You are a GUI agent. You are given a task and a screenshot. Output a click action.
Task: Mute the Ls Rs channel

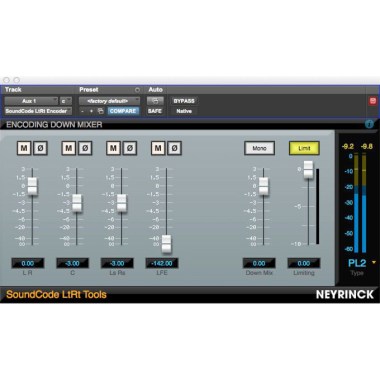[113, 148]
